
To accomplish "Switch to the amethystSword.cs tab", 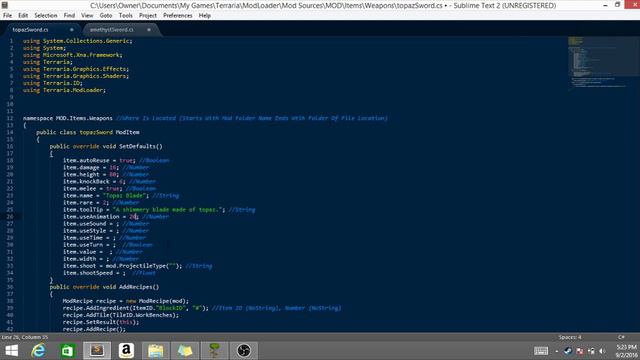I will pos(112,30).
